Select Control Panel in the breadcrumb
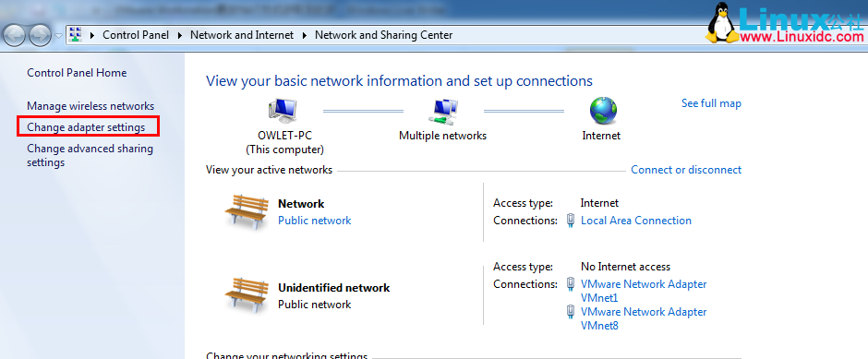The height and width of the screenshot is (359, 868). [x=136, y=35]
